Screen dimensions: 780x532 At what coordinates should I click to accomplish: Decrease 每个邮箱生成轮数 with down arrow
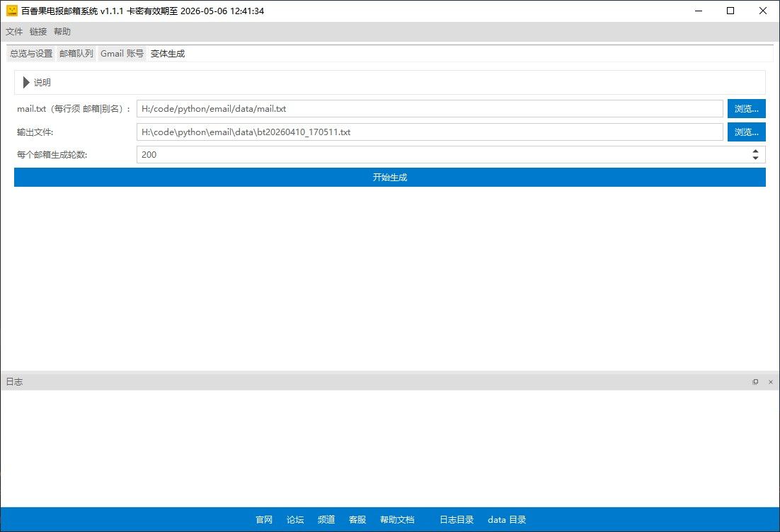(755, 158)
